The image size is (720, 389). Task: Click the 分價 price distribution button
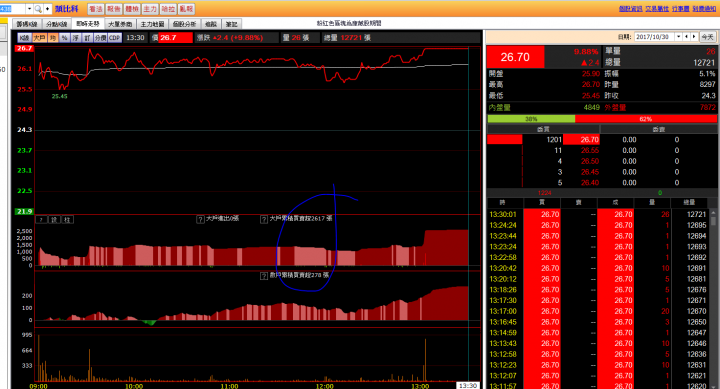101,38
